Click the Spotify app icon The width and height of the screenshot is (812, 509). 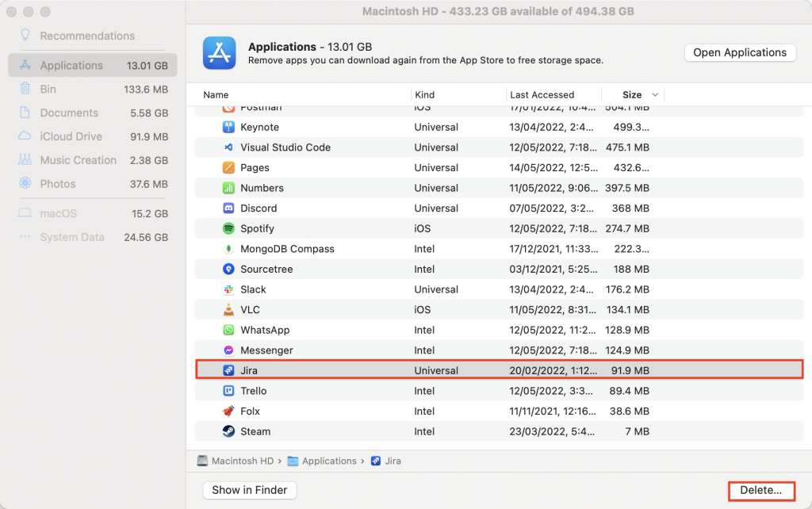pyautogui.click(x=228, y=228)
